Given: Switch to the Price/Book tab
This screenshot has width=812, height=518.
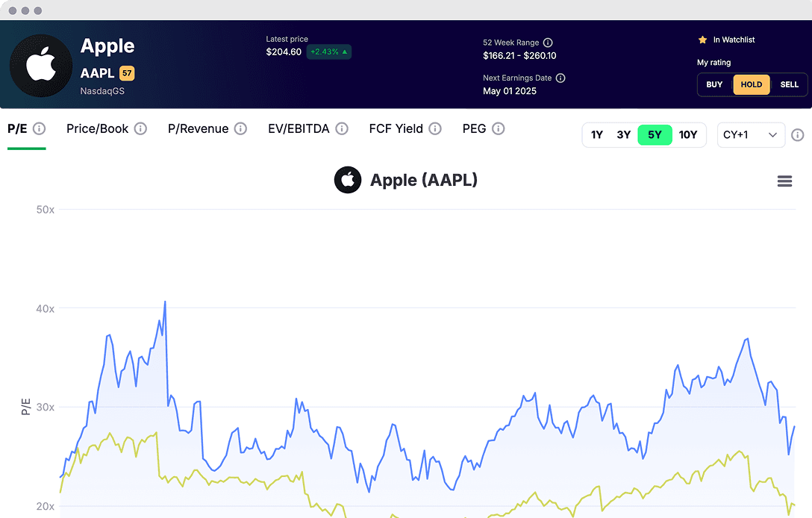Looking at the screenshot, I should [97, 128].
